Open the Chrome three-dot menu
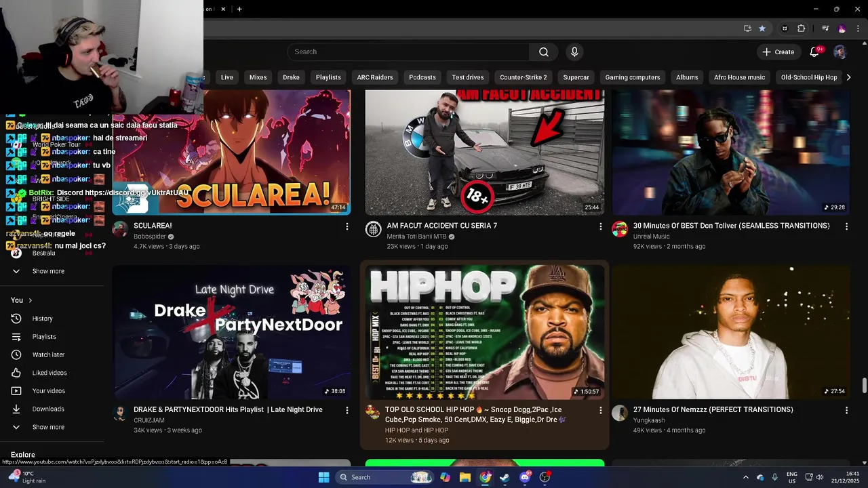The image size is (868, 488). [x=859, y=28]
